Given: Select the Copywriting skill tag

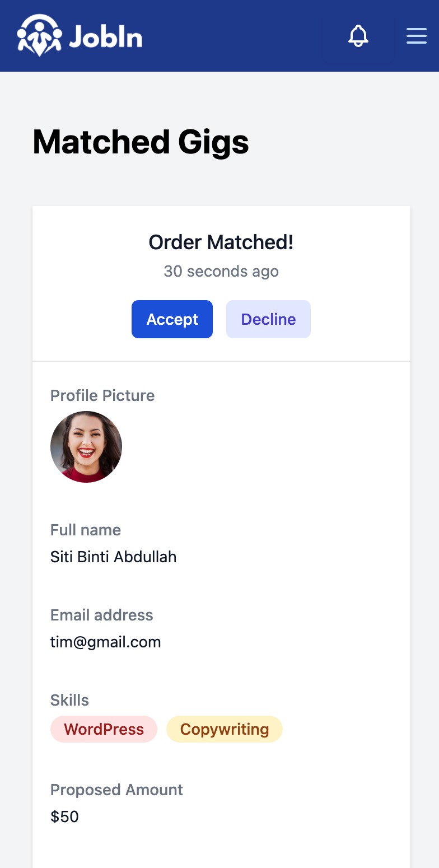Looking at the screenshot, I should click(225, 729).
